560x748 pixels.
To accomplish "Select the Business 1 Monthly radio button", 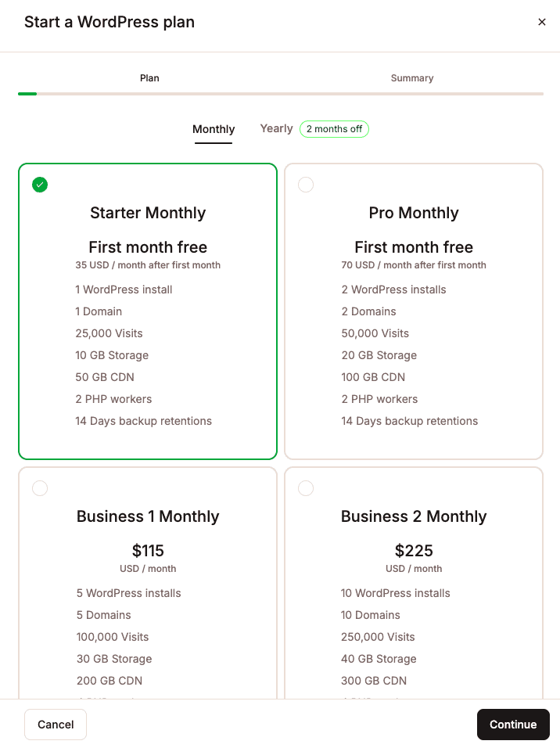I will click(40, 488).
